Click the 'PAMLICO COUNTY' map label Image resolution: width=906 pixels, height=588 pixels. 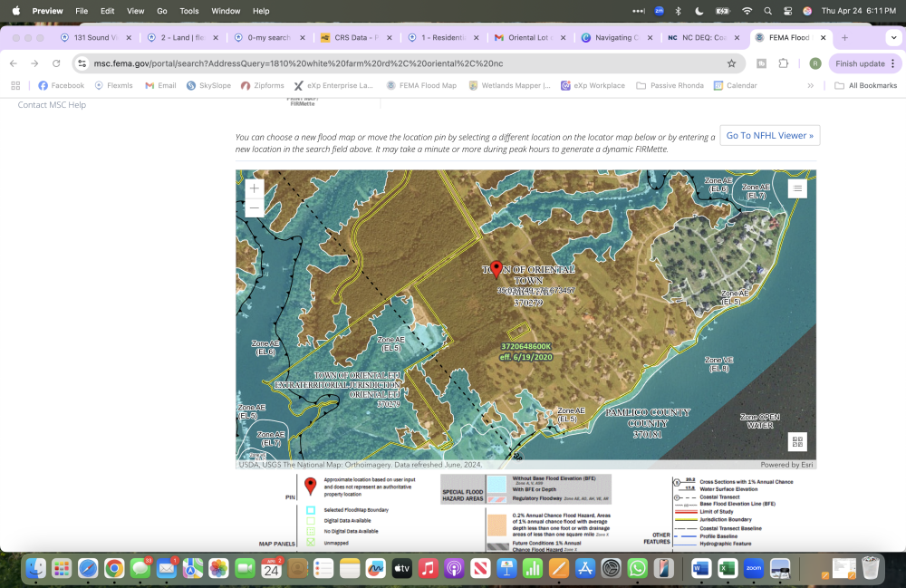(647, 412)
